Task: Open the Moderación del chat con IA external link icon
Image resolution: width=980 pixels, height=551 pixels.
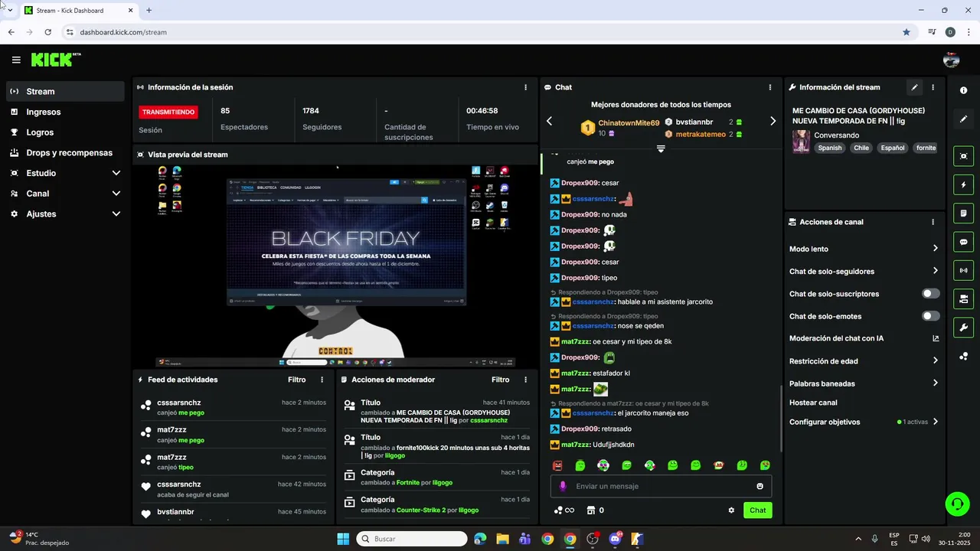Action: click(x=936, y=338)
